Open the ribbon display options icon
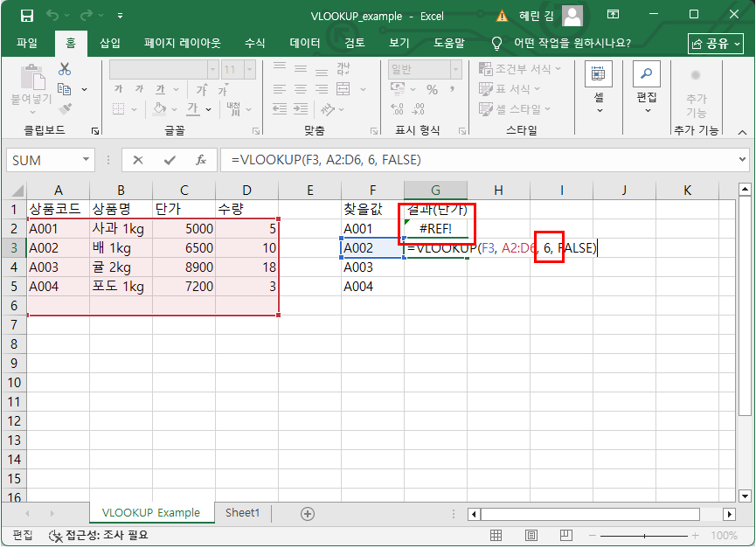The image size is (756, 548). pos(613,16)
